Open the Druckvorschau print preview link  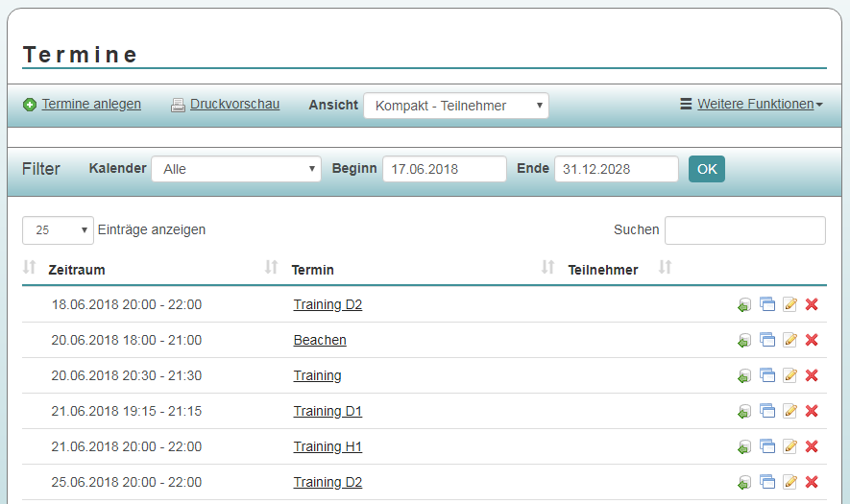[234, 104]
